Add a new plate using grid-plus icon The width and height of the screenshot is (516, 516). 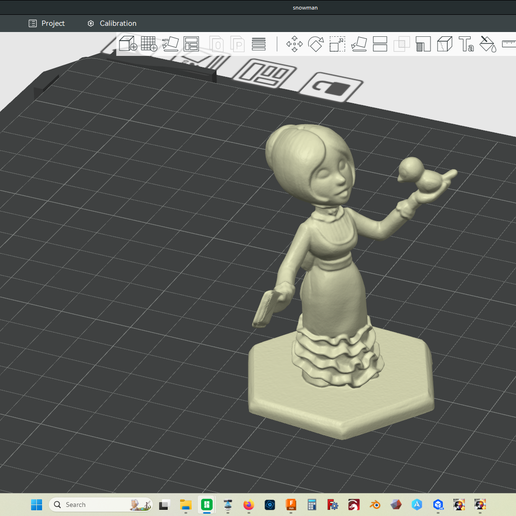click(x=149, y=44)
